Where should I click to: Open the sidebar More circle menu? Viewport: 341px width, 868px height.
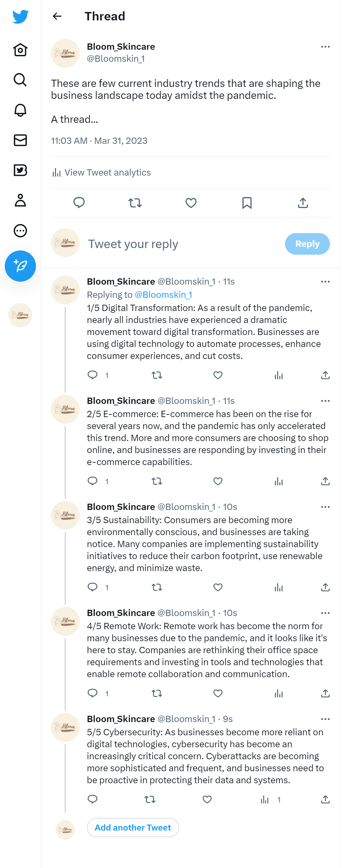coord(20,230)
